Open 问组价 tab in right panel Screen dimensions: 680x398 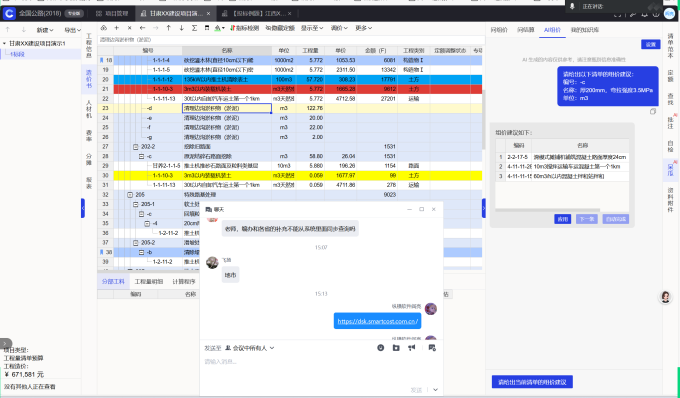pos(499,30)
